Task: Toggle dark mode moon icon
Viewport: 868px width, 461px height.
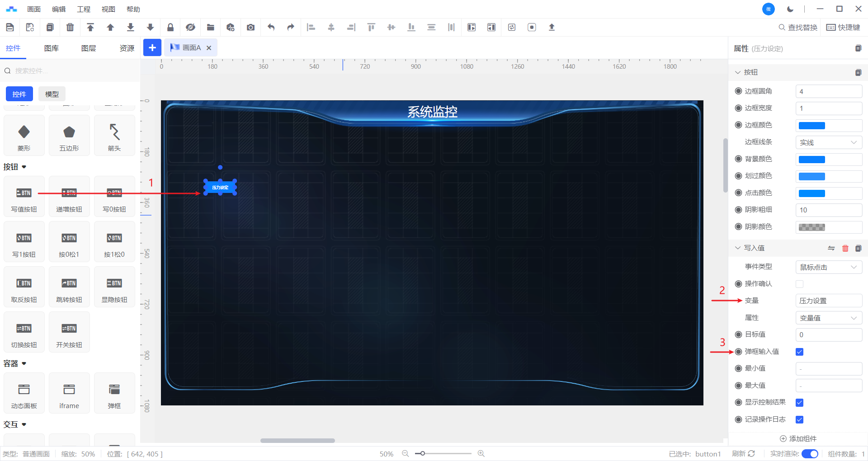Action: click(x=790, y=9)
